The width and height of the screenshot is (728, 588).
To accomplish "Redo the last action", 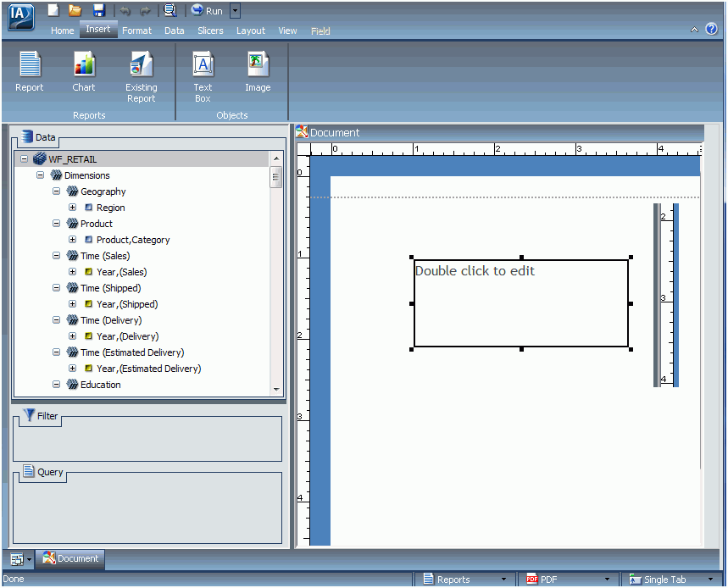I will [x=145, y=11].
